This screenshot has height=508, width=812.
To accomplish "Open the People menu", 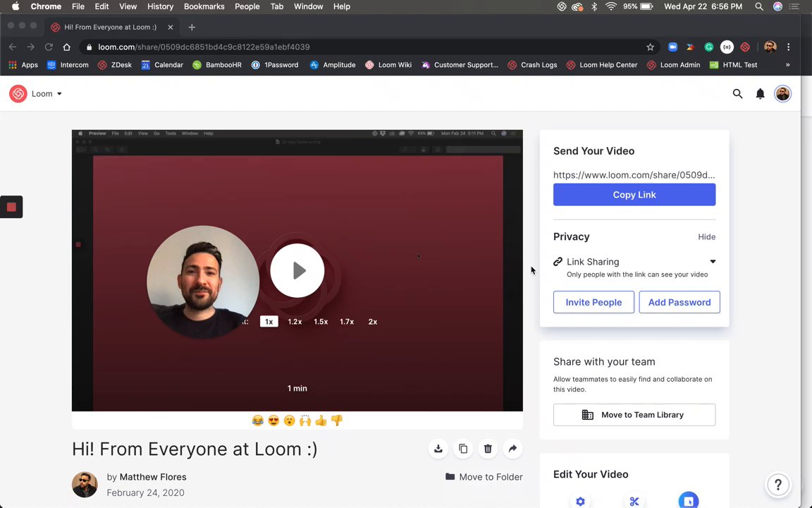I will point(247,7).
